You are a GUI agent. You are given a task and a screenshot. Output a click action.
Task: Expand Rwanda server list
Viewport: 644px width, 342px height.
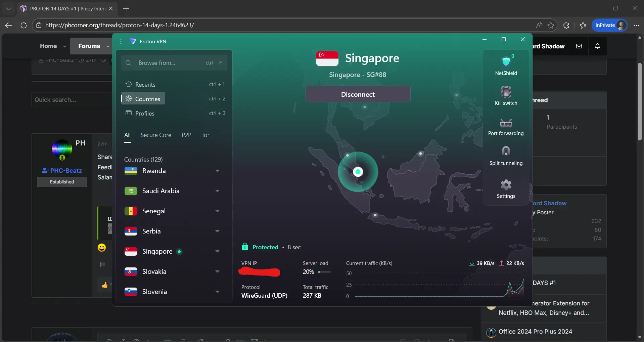pyautogui.click(x=217, y=171)
